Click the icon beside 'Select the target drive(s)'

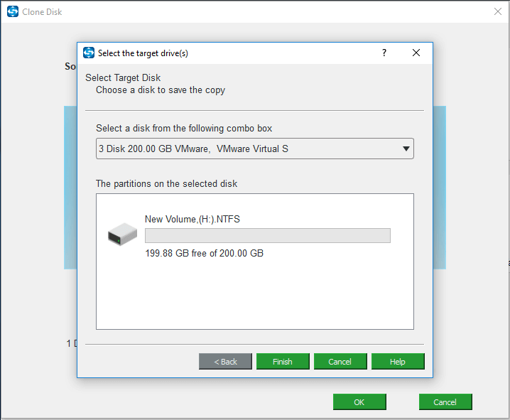pyautogui.click(x=89, y=53)
